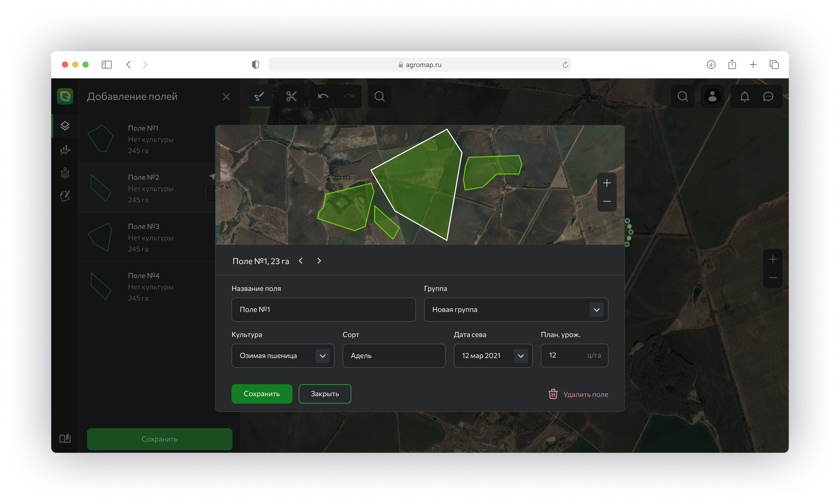Click the top-right search icon

pos(682,97)
